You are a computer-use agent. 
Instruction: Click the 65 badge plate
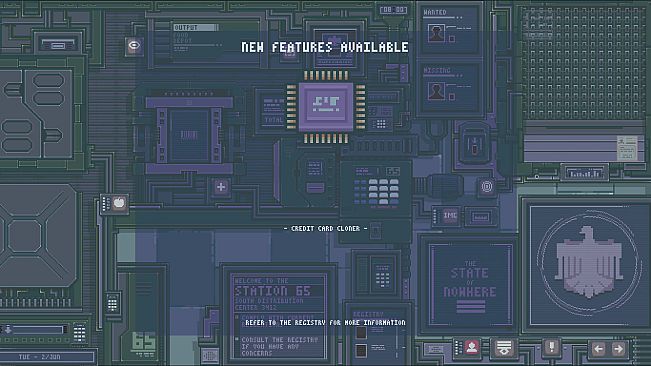click(x=144, y=343)
